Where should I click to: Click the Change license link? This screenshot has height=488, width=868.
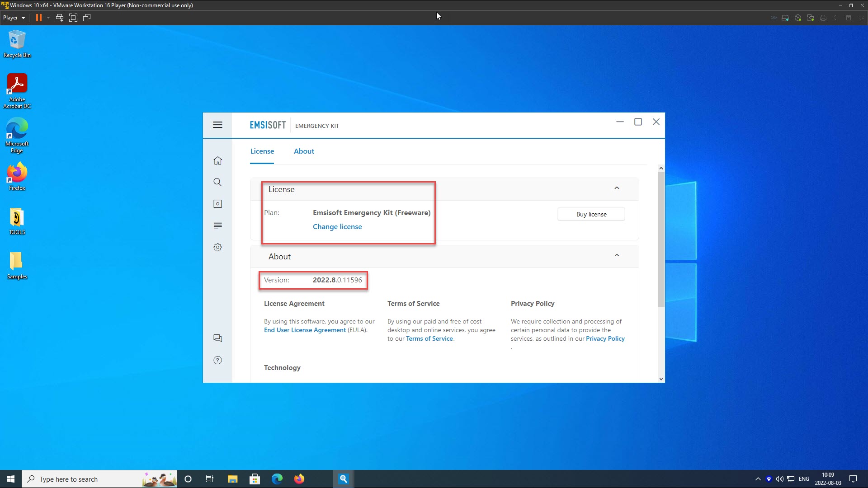[337, 227]
